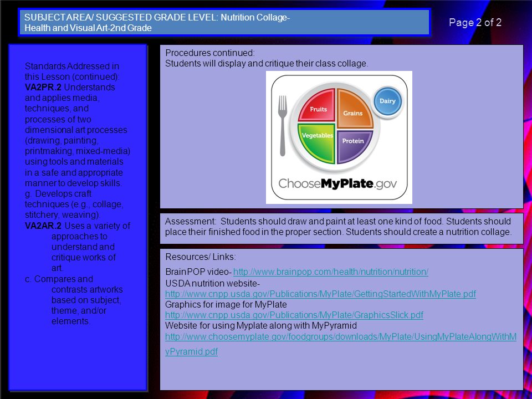
Task: Click the 'Assessment:' label
Action: coord(190,221)
